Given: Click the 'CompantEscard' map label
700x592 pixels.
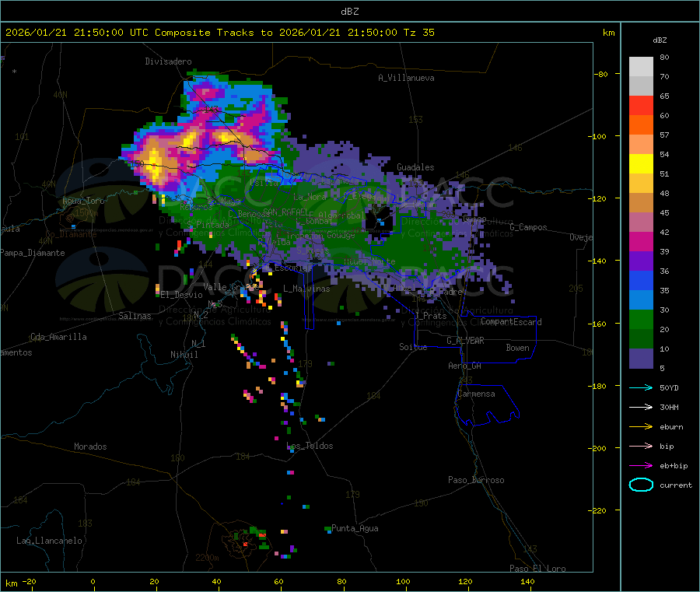Looking at the screenshot, I should [x=511, y=321].
